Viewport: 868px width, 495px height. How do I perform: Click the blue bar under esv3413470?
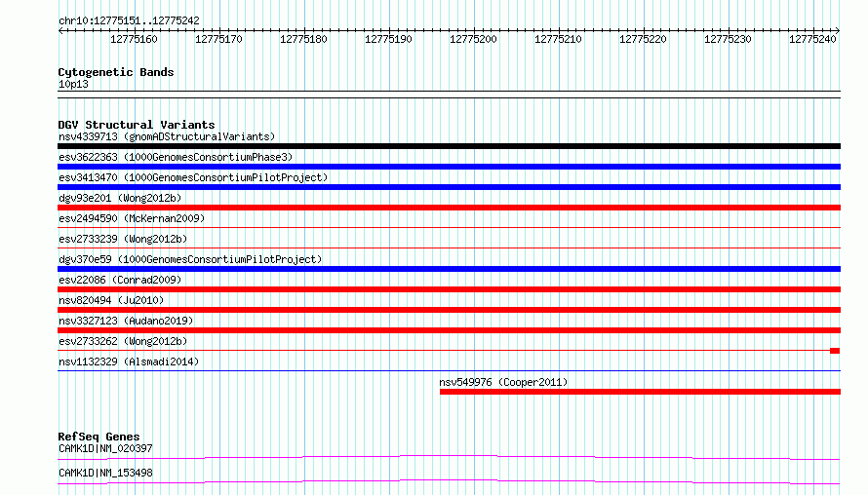point(449,187)
